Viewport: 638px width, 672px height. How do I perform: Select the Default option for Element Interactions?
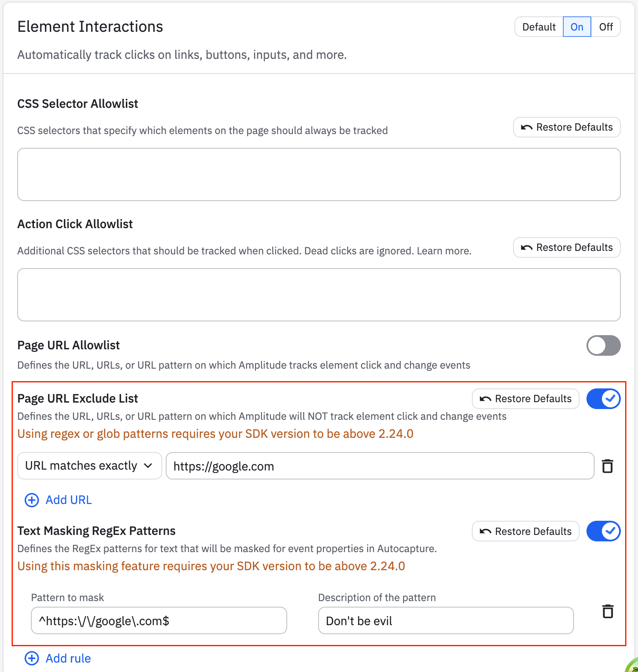539,27
